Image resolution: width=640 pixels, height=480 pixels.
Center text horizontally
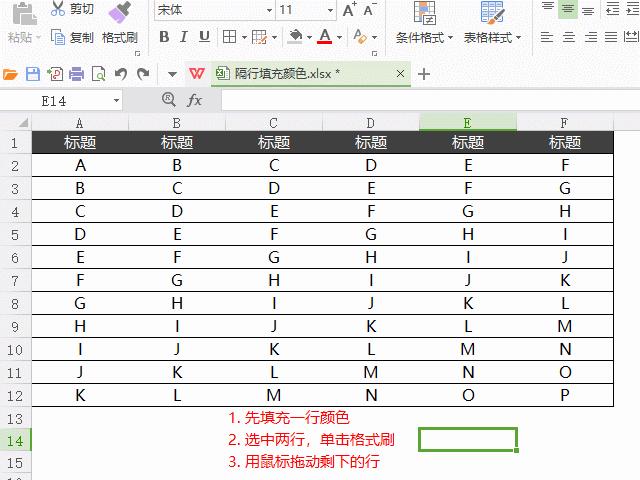(569, 38)
